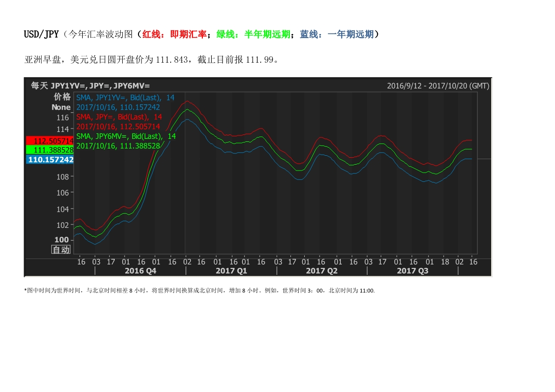This screenshot has height=392, width=555.
Task: Click the 116 value on price axis
Action: (63, 118)
